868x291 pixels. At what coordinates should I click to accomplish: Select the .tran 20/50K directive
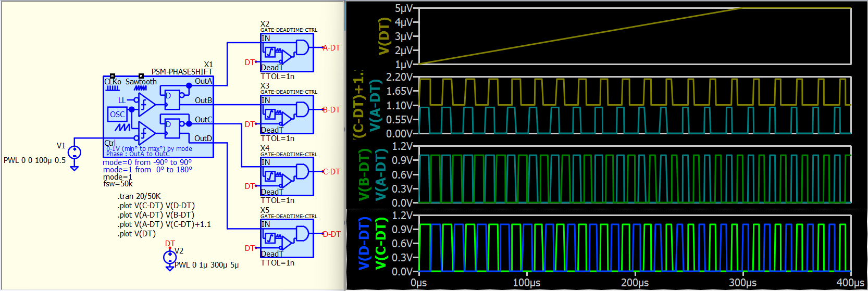coord(139,196)
